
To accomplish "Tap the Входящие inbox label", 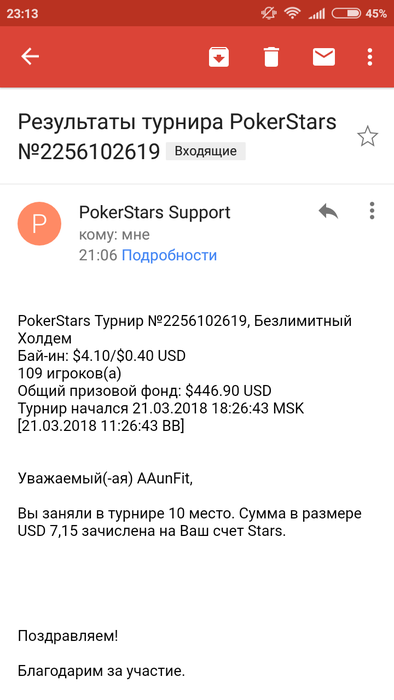I will pyautogui.click(x=205, y=151).
